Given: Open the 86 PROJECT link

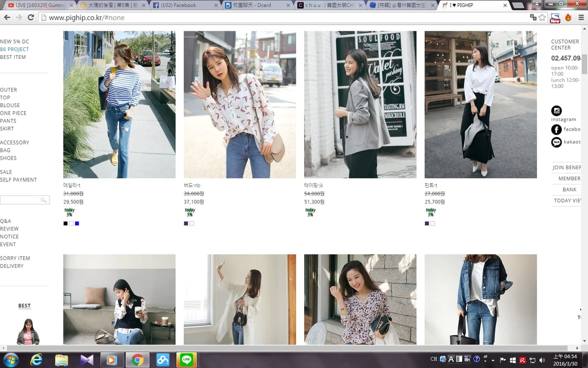Looking at the screenshot, I should click(14, 49).
